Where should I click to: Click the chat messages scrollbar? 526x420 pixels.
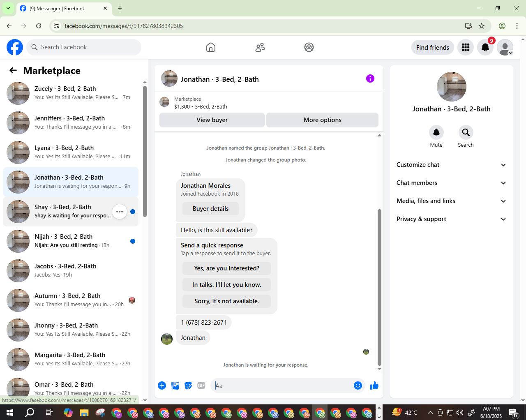coord(379,288)
